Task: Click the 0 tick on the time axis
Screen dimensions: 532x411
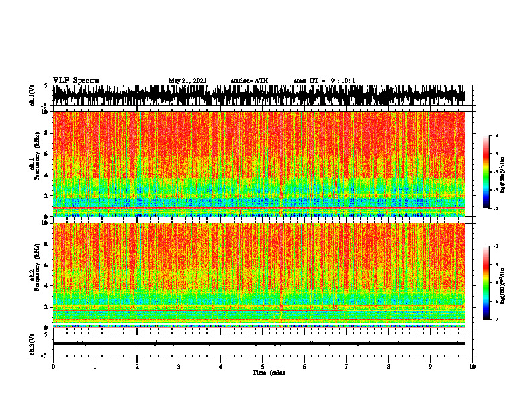Action: pyautogui.click(x=53, y=367)
